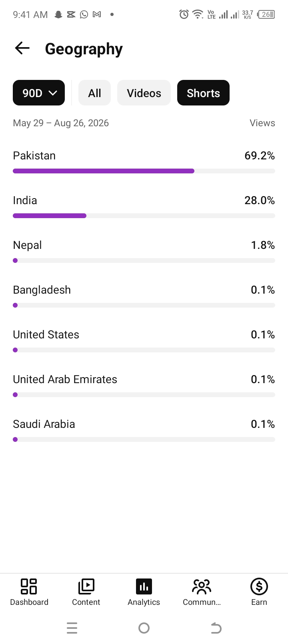This screenshot has width=288, height=644.
Task: Open the Community people icon
Action: pos(202,586)
